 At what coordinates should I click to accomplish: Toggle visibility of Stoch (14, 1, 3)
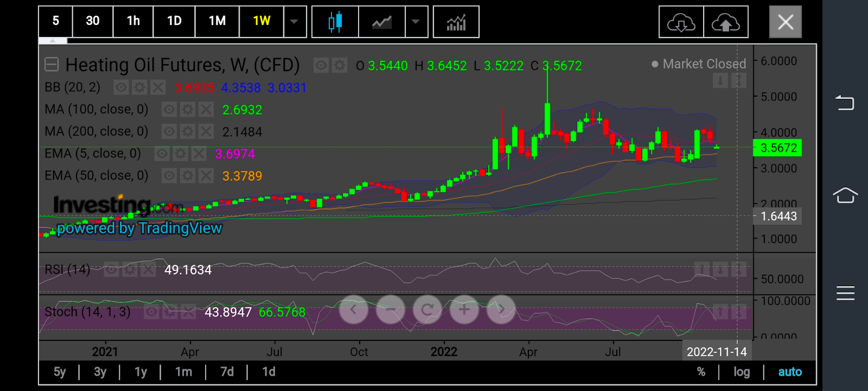151,312
